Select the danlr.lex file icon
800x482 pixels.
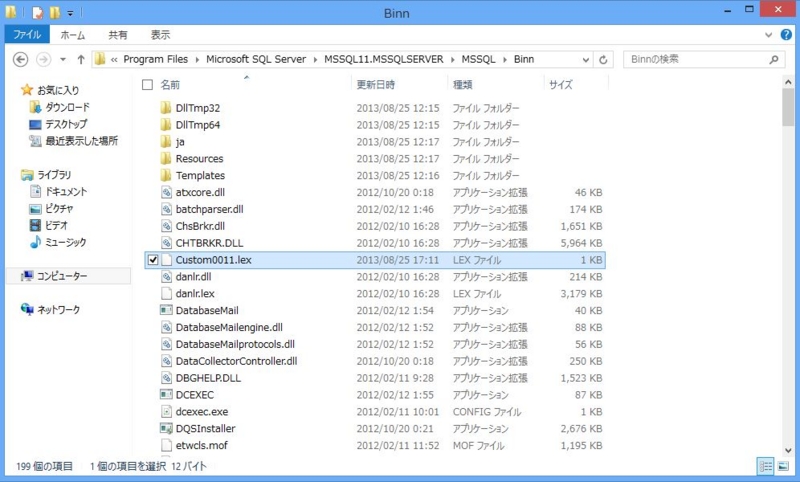[166, 294]
